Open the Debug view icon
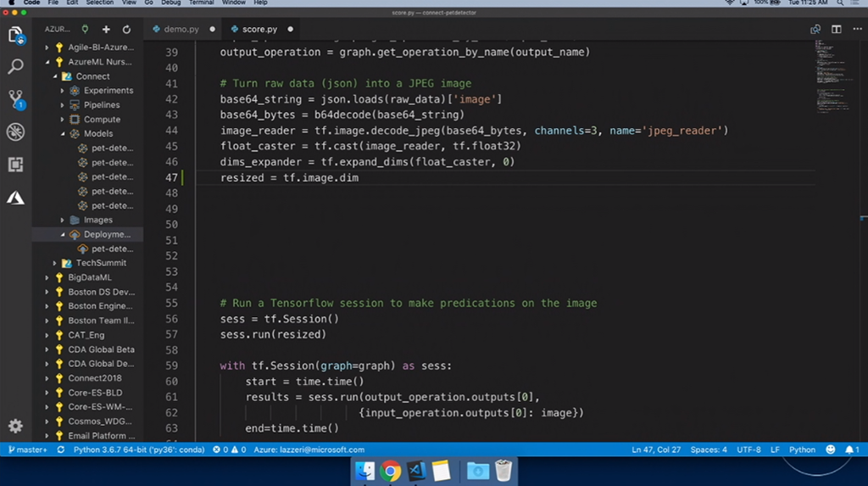The image size is (868, 486). pyautogui.click(x=15, y=131)
